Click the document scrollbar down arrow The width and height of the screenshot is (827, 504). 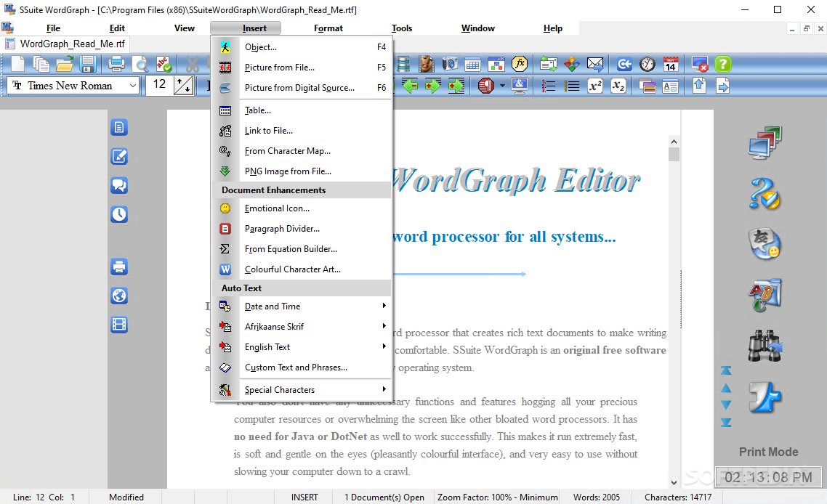674,482
